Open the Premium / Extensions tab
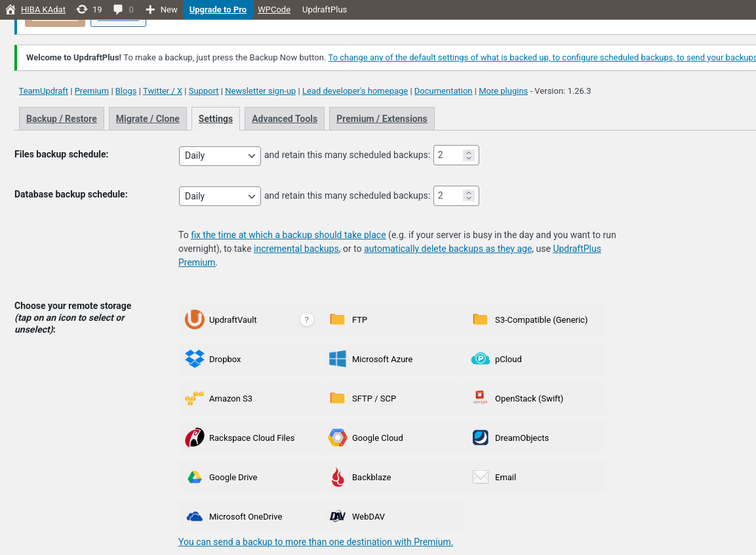756x555 pixels. coord(382,119)
